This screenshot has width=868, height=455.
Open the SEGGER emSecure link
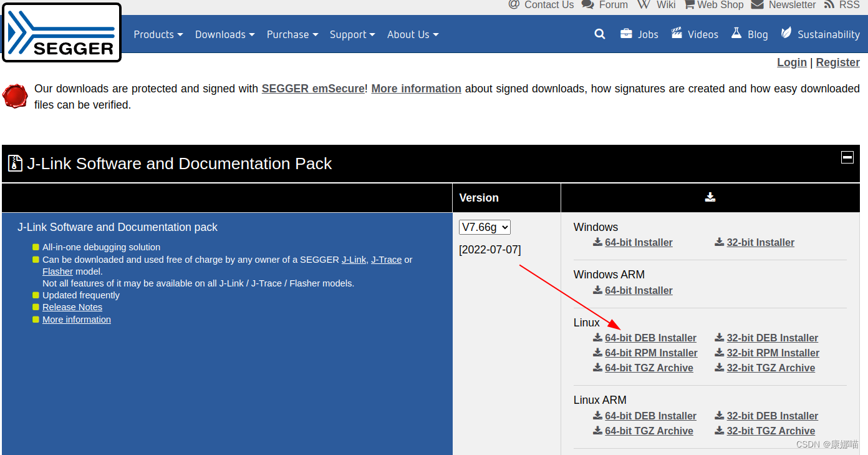(313, 89)
